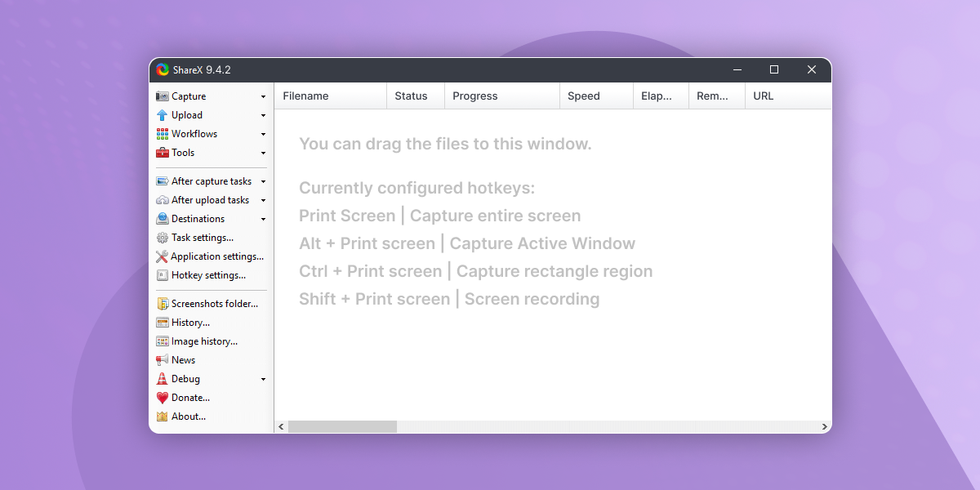Expand the Debug submenu arrow
This screenshot has width=980, height=490.
pyautogui.click(x=263, y=380)
